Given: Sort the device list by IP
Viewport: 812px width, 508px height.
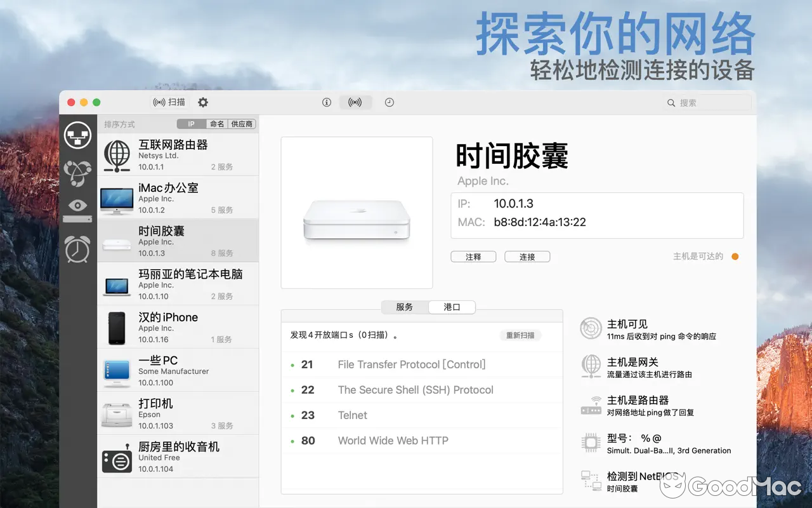Looking at the screenshot, I should click(191, 124).
